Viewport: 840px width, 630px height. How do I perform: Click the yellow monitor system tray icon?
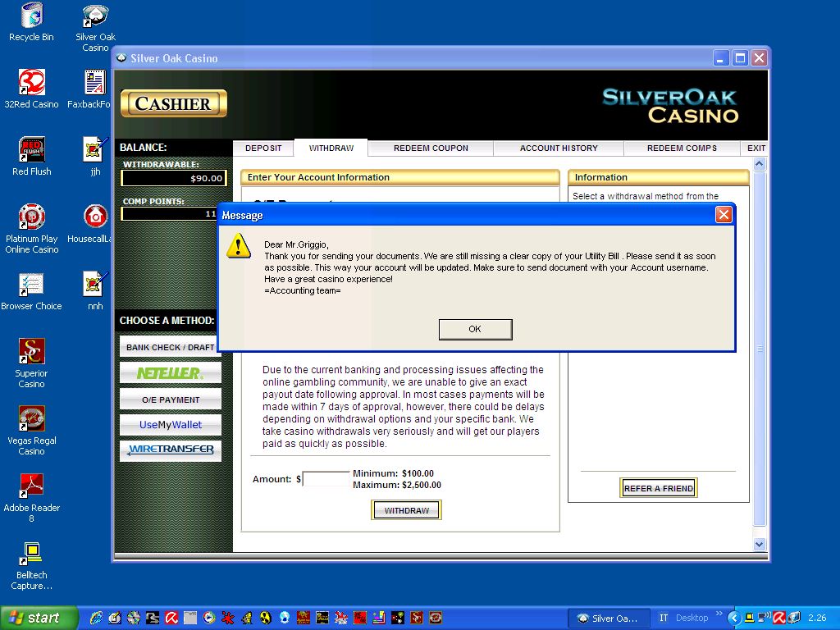tap(750, 618)
